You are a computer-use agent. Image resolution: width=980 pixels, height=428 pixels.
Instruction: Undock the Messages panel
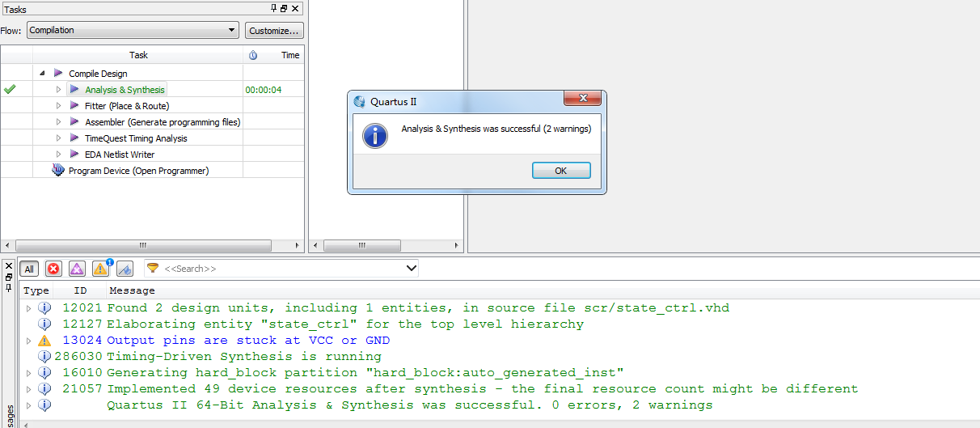coord(9,277)
